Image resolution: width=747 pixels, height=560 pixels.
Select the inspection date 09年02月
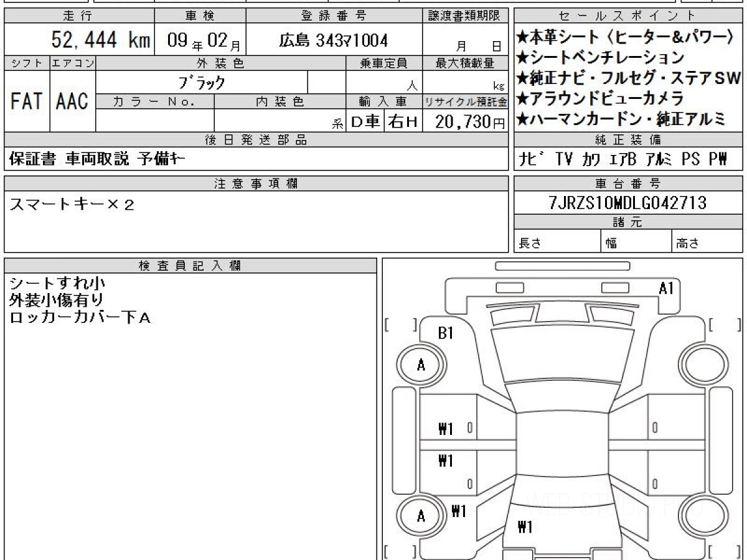tap(205, 41)
